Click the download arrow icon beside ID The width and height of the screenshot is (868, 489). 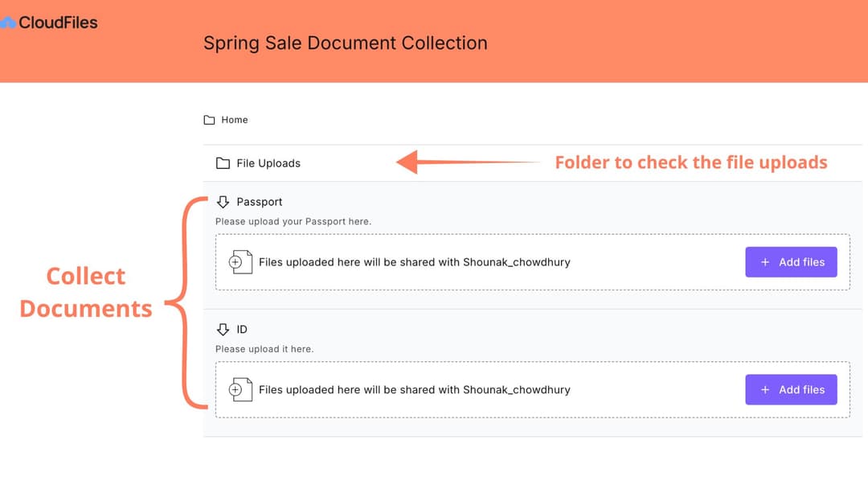[223, 330]
